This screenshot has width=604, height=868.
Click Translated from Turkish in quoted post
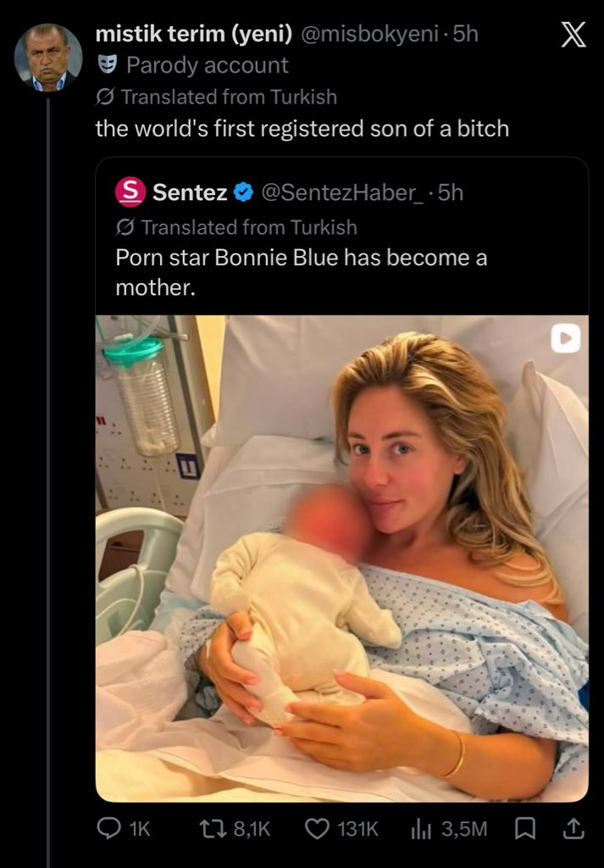[249, 227]
